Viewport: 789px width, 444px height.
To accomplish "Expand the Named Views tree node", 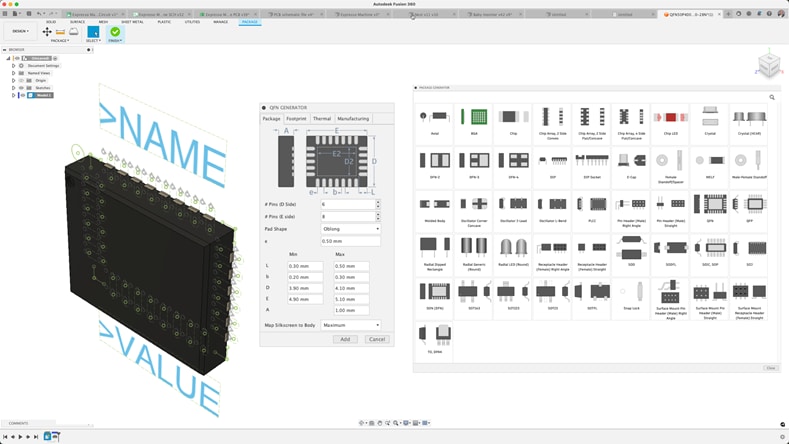I will coord(14,73).
